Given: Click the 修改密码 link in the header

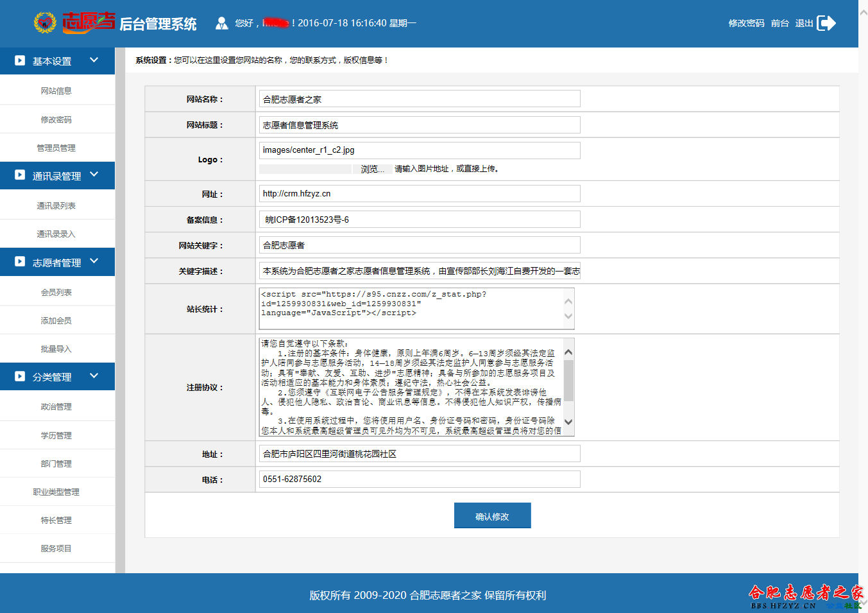Looking at the screenshot, I should (746, 23).
